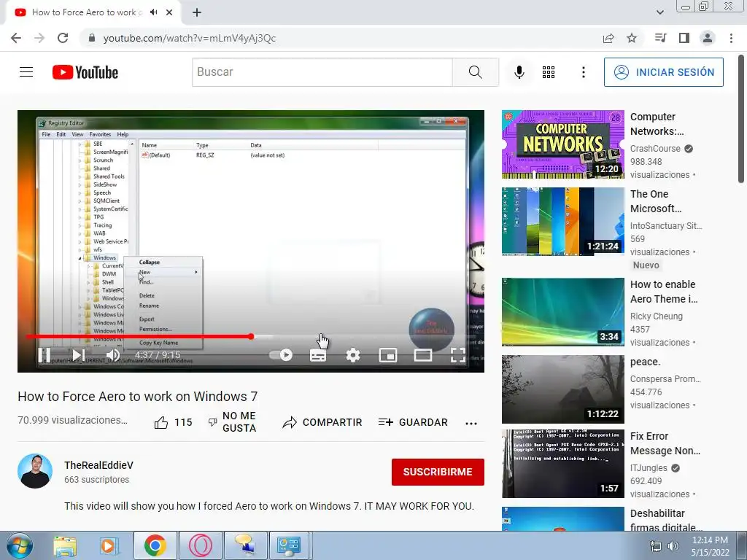
Task: Go back in browser history
Action: 16,38
